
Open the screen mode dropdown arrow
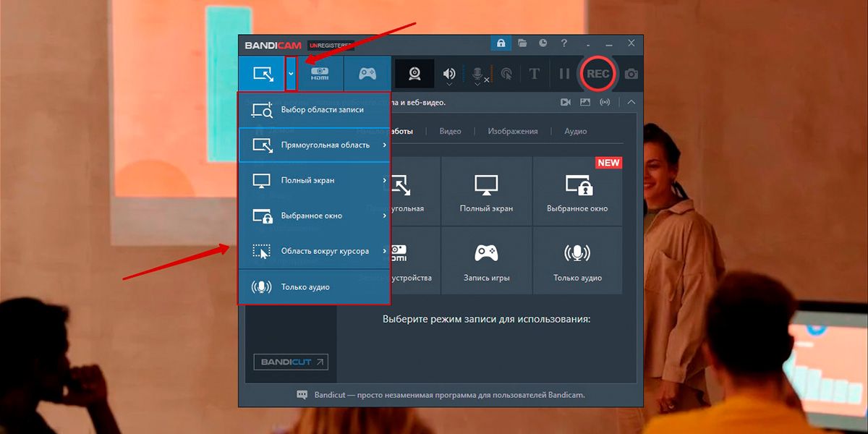click(x=291, y=73)
